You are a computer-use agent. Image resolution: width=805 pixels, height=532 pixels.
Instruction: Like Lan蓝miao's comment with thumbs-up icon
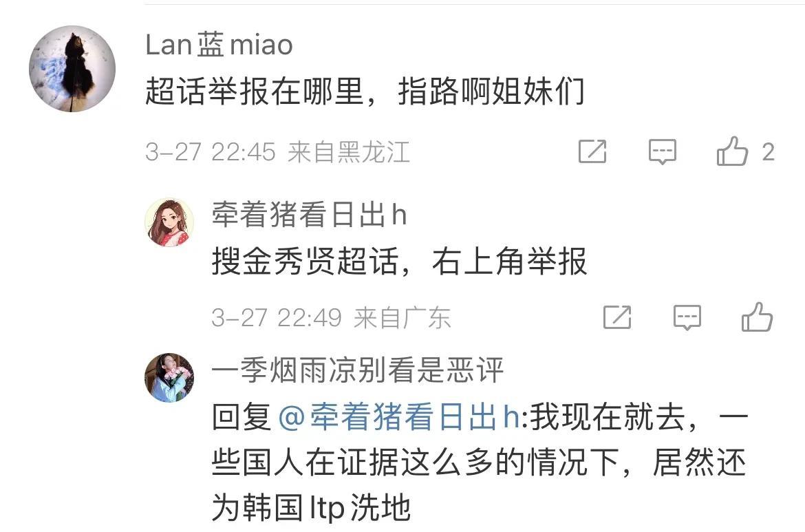click(x=732, y=151)
